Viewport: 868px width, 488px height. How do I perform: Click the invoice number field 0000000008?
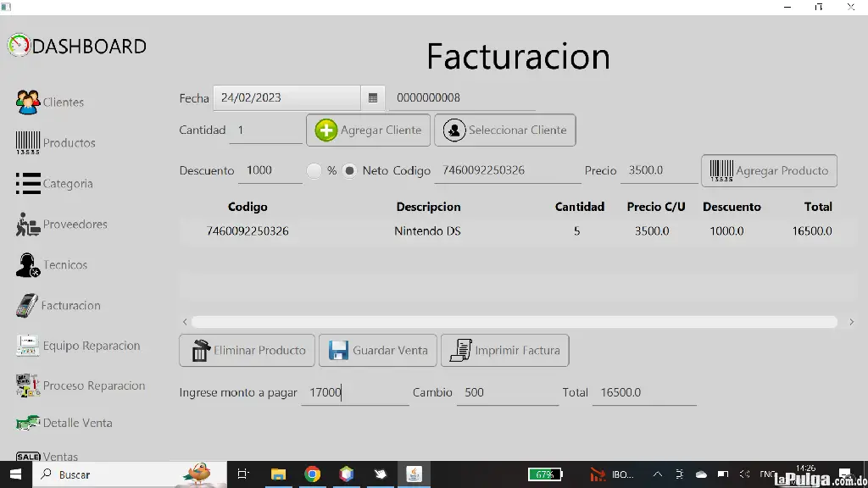pos(462,98)
